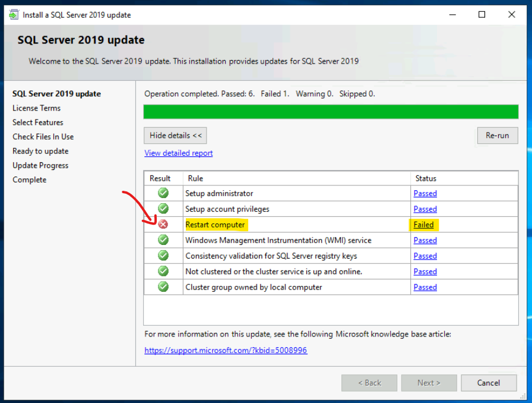Screen dimensions: 532x403
Task: Open Passed status for WMI service
Action: (x=425, y=240)
